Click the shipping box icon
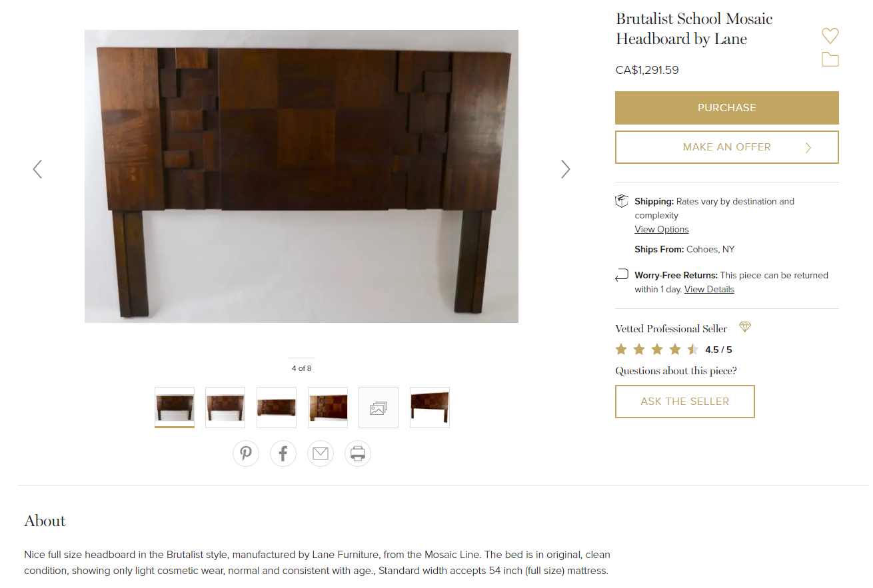873x588 pixels. click(x=621, y=201)
